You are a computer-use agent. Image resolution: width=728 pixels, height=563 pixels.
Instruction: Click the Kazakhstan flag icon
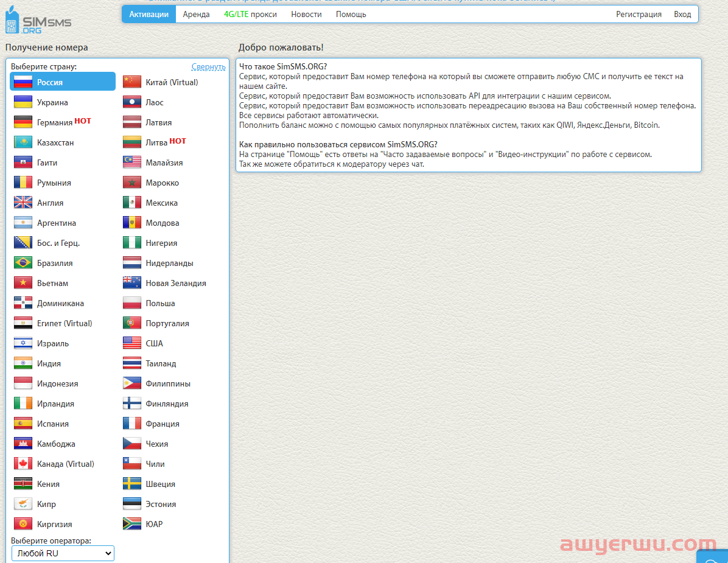23,142
